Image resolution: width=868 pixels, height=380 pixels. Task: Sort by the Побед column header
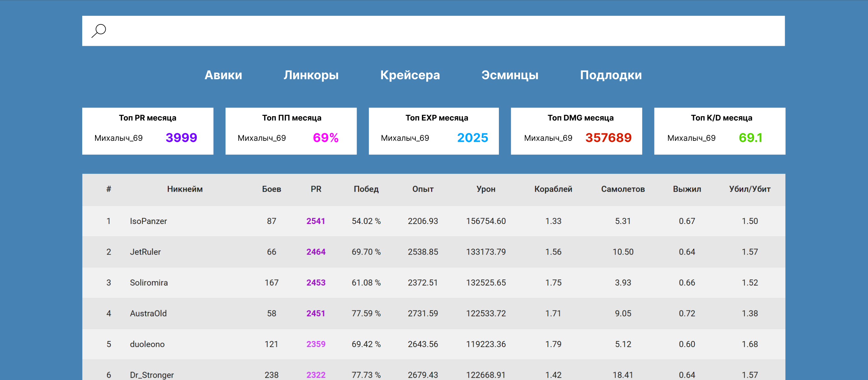click(366, 189)
